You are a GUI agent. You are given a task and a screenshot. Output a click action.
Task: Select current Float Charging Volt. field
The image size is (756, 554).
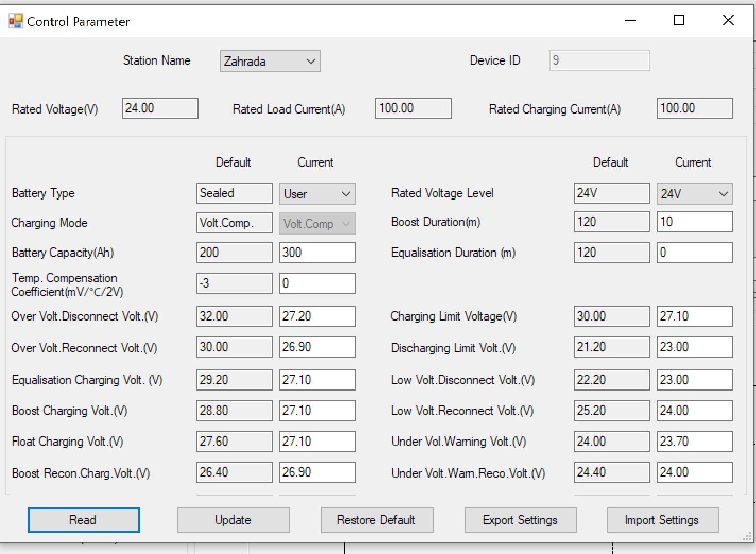coord(317,442)
